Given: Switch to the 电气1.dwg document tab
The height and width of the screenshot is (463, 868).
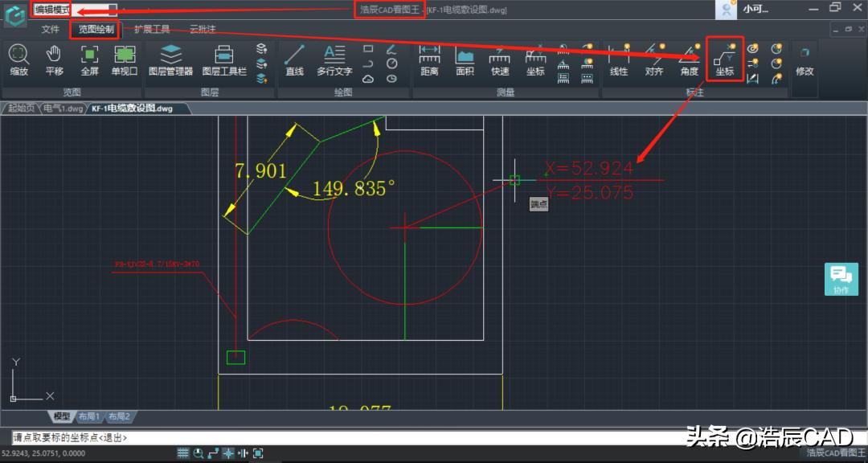Looking at the screenshot, I should click(x=63, y=108).
